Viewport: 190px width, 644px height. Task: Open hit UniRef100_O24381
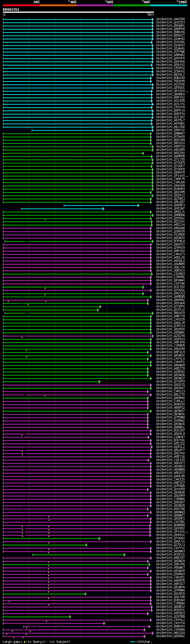pos(170,42)
